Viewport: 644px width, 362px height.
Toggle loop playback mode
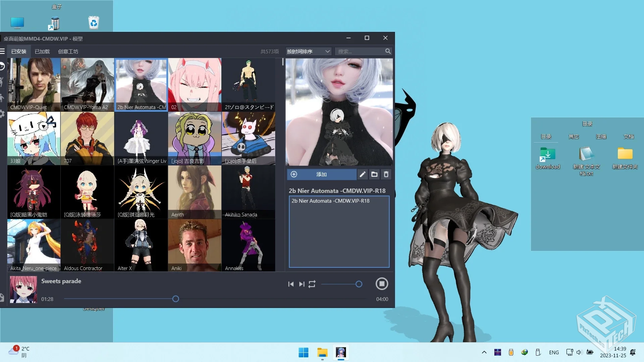[312, 284]
